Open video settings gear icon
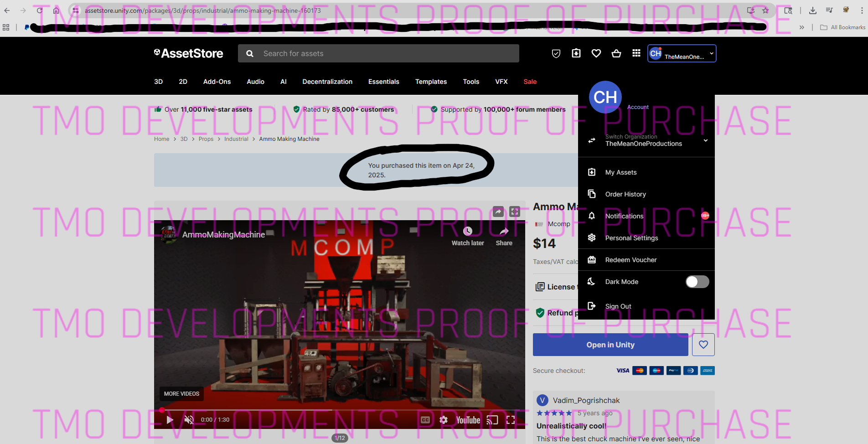The width and height of the screenshot is (868, 444). click(x=444, y=420)
